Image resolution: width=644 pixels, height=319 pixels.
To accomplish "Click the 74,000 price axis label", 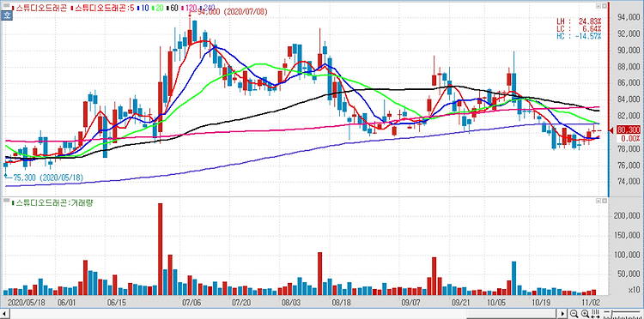I will (x=629, y=182).
